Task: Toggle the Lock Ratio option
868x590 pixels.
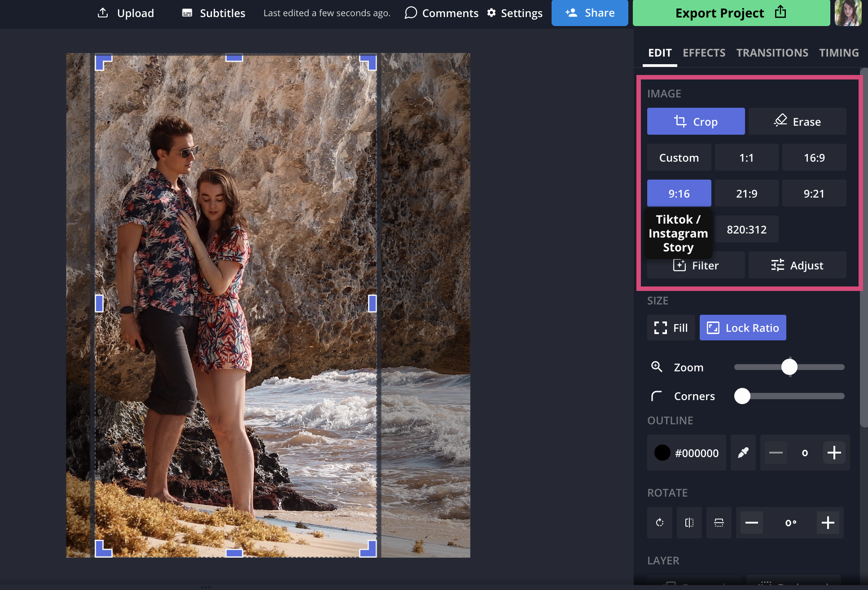Action: pos(742,328)
